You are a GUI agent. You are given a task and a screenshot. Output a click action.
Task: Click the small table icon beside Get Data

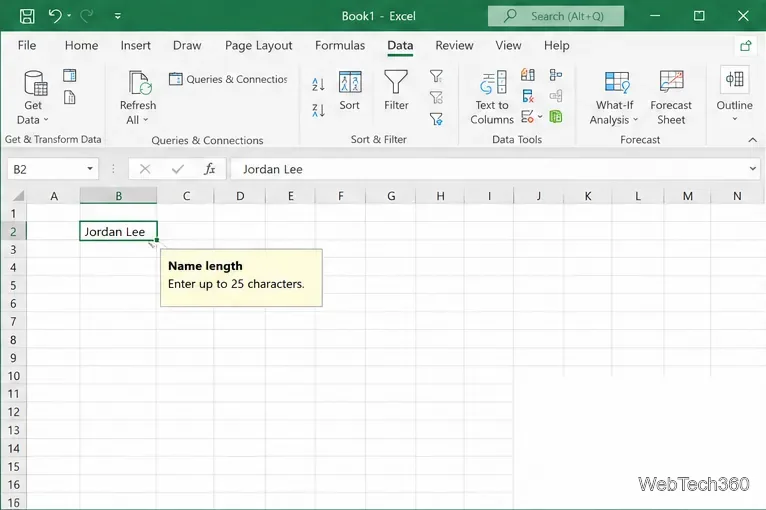point(70,75)
